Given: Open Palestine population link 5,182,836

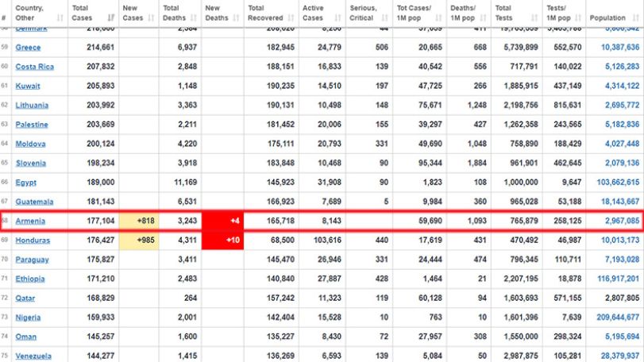Looking at the screenshot, I should 622,125.
